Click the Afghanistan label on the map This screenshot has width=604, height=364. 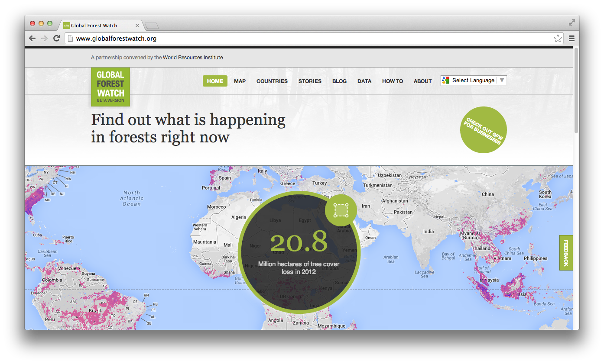point(395,201)
